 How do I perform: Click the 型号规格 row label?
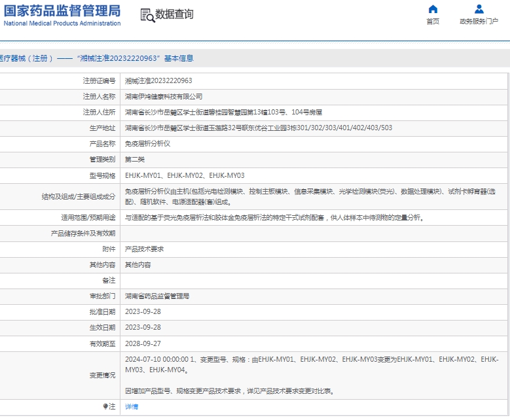click(x=102, y=176)
